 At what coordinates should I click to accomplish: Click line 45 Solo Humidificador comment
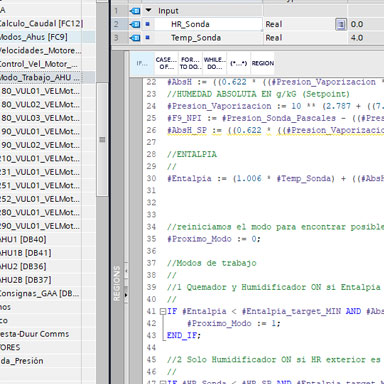pos(274,360)
